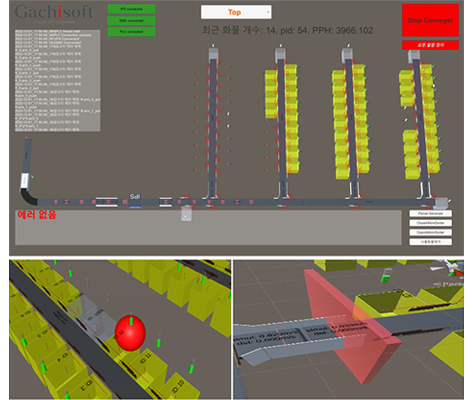The height and width of the screenshot is (400, 473).
Task: Click the error message panel showing 에러 없음
Action: pos(208,227)
